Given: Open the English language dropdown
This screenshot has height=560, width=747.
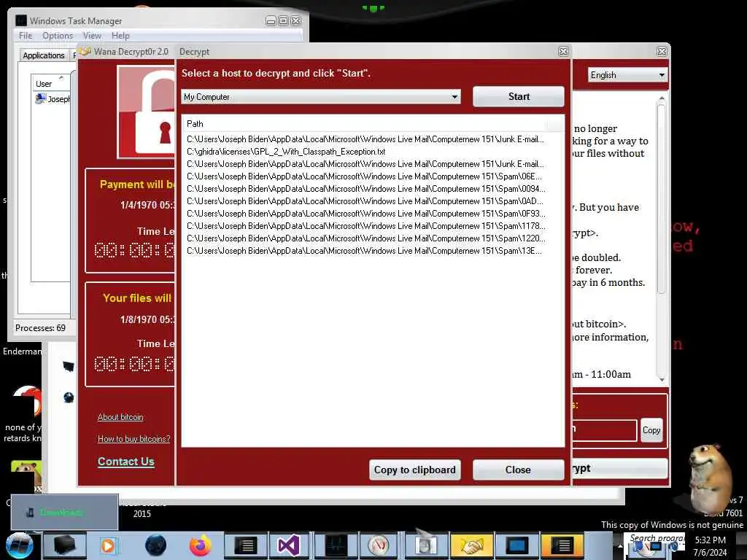Looking at the screenshot, I should 627,75.
